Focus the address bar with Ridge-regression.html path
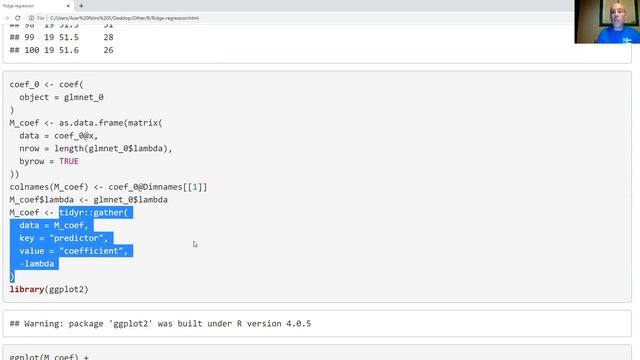This screenshot has height=360, width=640. (x=124, y=18)
